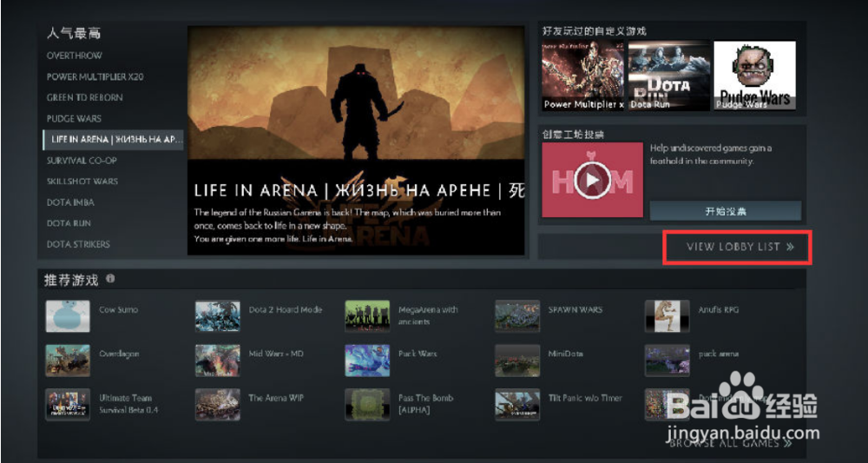Screen dimensions: 868x463
Task: Open friends' Pudge Wars thumbnail
Action: [x=754, y=76]
